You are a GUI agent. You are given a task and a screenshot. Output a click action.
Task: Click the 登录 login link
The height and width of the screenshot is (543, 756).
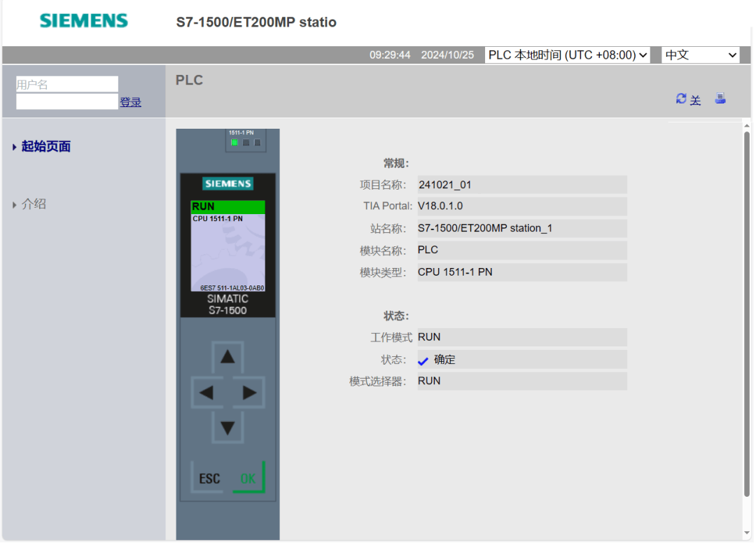[x=130, y=102]
